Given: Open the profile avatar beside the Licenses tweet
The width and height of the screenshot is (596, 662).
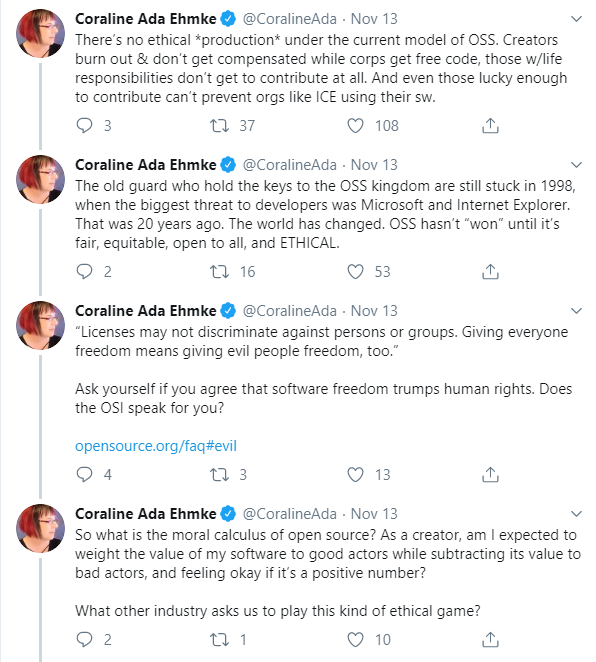Looking at the screenshot, I should coord(41,326).
